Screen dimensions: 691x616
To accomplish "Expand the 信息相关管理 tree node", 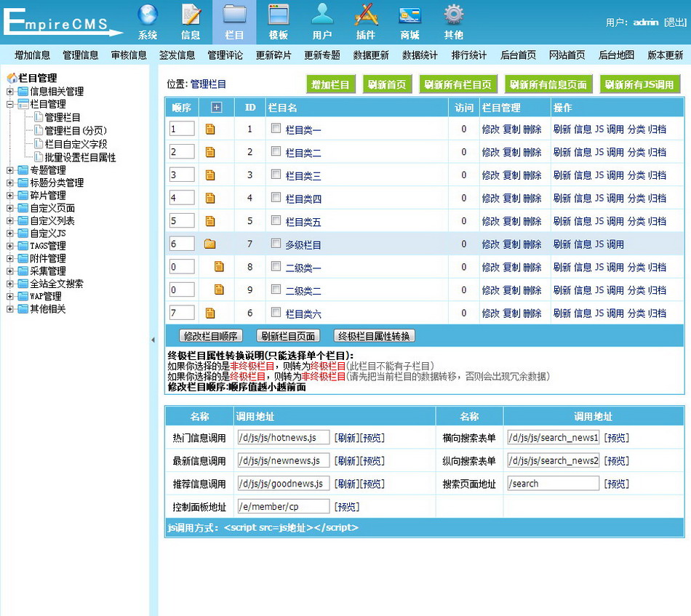I will pos(10,92).
